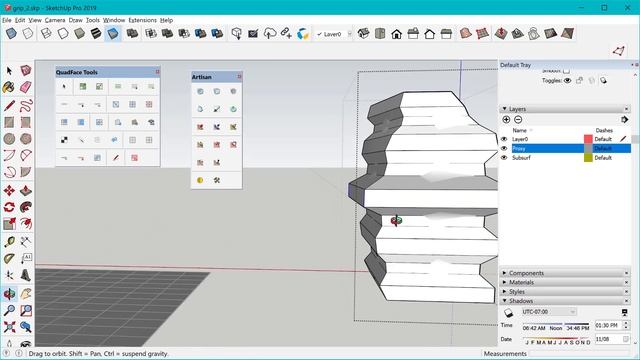Expand the Components panel
The image size is (640, 360).
(504, 273)
